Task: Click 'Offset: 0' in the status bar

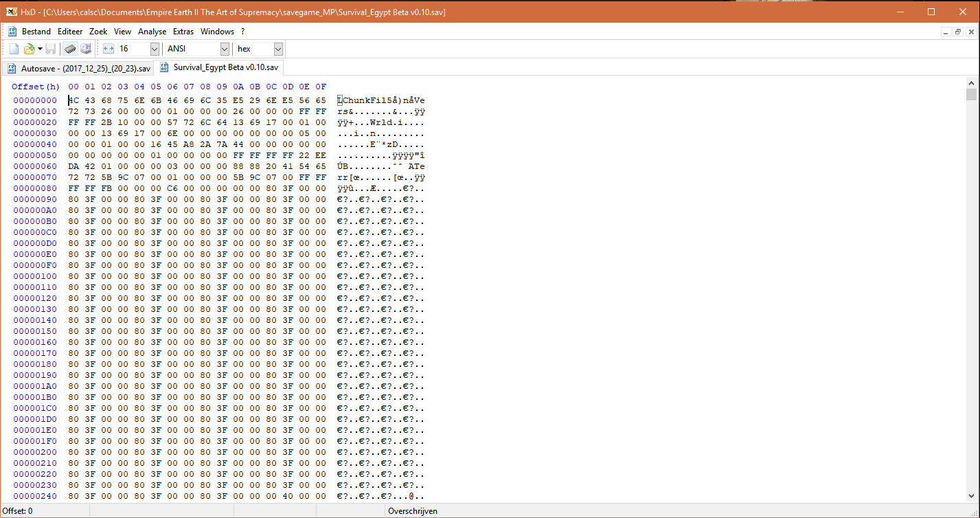Action: coord(17,511)
